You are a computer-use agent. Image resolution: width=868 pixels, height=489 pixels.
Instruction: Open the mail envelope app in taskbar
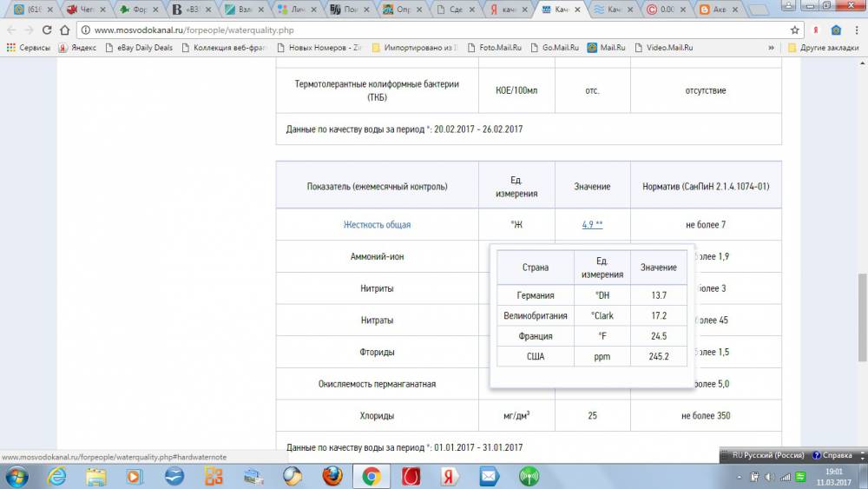point(489,476)
